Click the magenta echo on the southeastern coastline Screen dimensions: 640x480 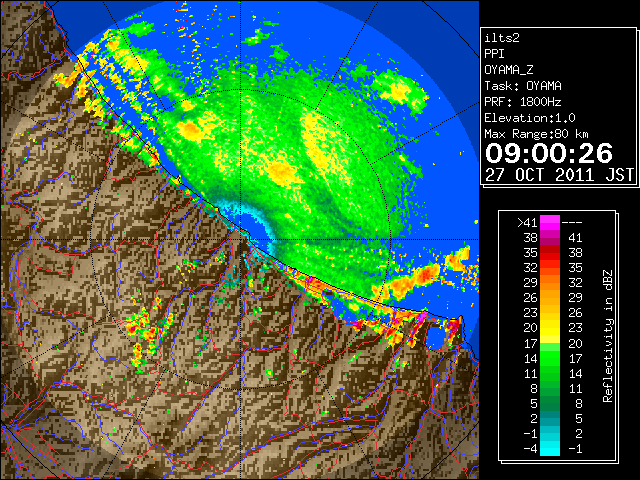[x=422, y=317]
